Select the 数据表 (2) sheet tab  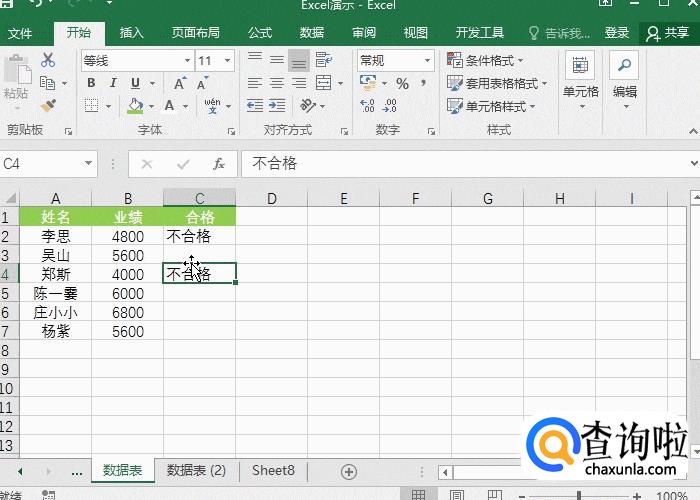[196, 471]
